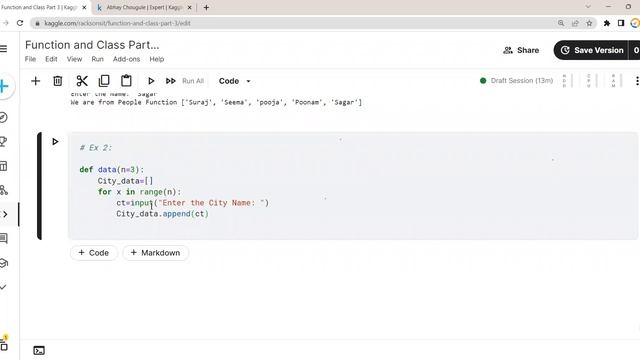The width and height of the screenshot is (640, 360).
Task: Copy the cell with the copy icon
Action: pos(104,81)
